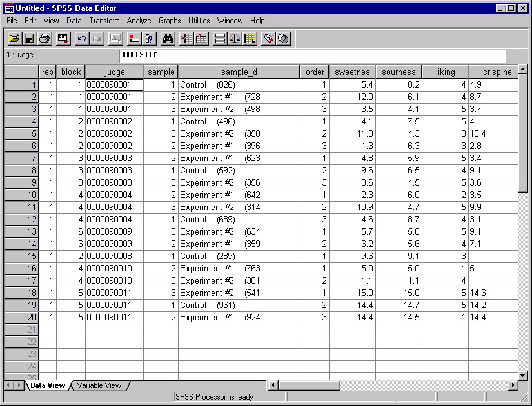Toggle Value Labels display with tag icon

[268, 39]
